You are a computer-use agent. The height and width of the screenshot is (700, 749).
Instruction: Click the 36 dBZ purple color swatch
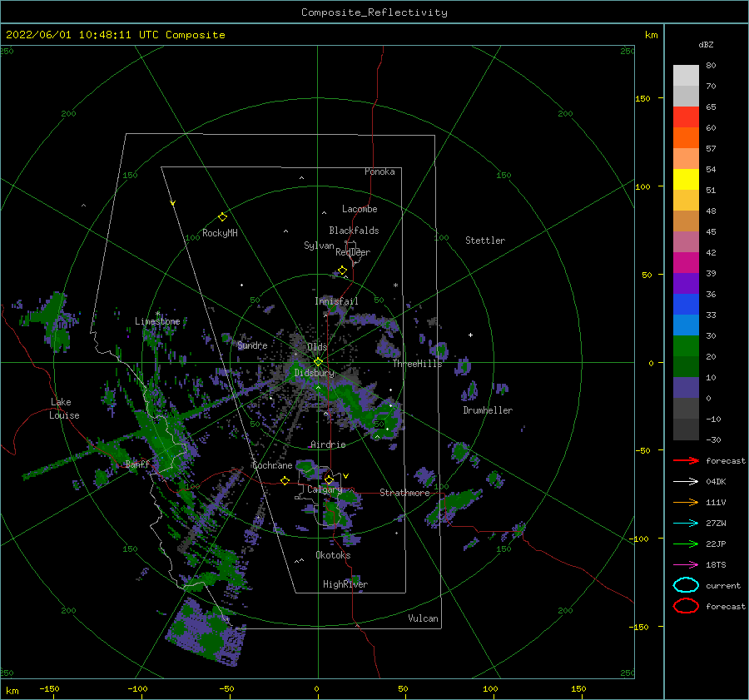686,283
